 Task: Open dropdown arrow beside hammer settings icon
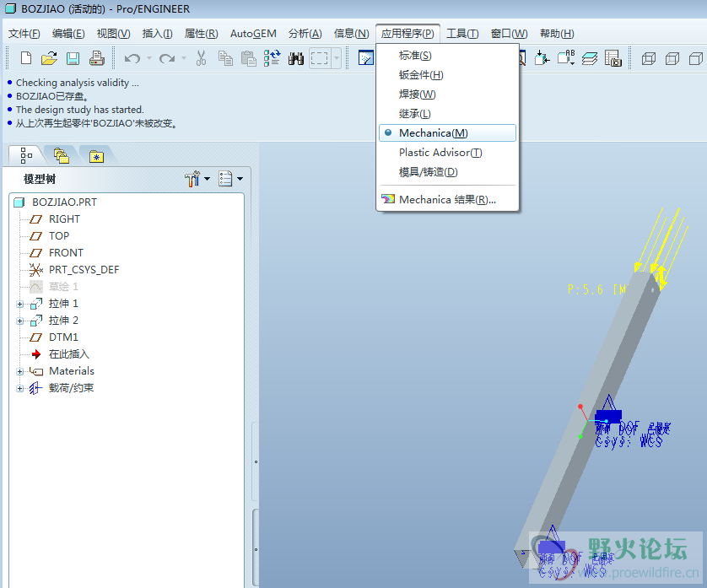point(207,179)
